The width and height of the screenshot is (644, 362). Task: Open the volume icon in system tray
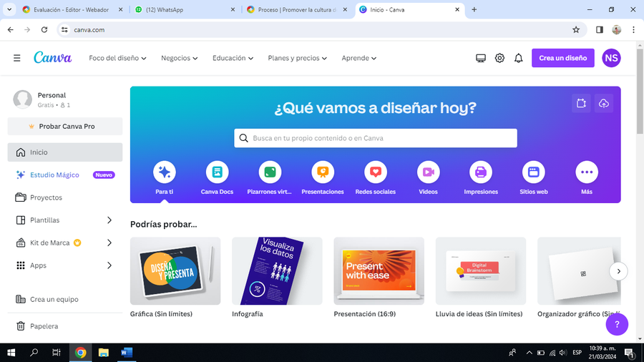[x=562, y=353]
